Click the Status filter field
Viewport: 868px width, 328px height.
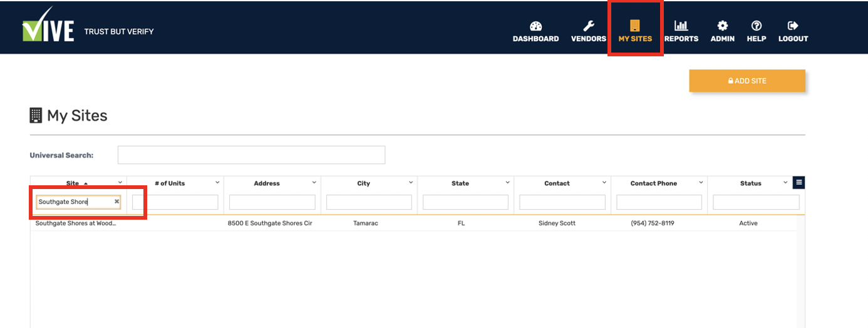(756, 202)
